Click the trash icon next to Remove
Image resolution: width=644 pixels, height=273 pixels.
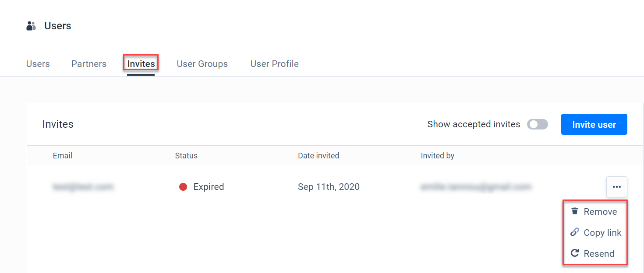574,211
